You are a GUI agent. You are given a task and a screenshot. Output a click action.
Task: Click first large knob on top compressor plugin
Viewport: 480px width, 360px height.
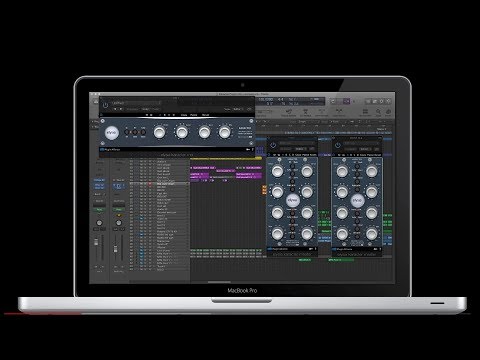click(x=159, y=132)
